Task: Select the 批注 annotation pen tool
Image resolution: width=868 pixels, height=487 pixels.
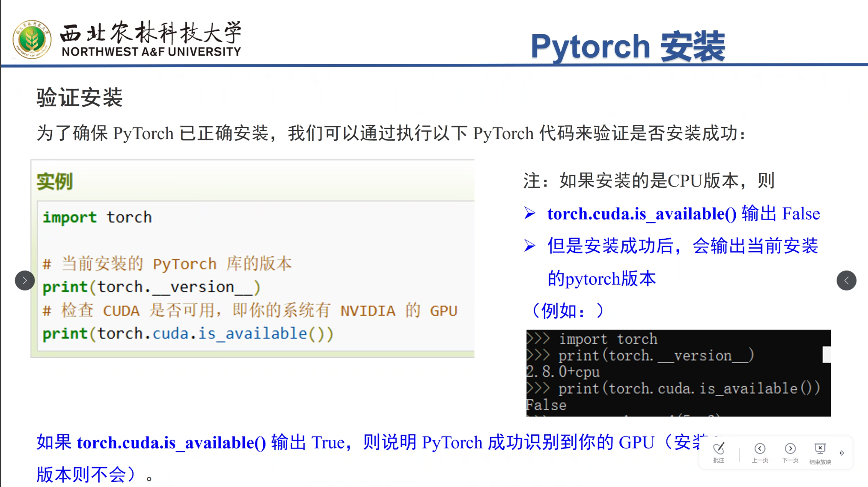Action: point(719,448)
